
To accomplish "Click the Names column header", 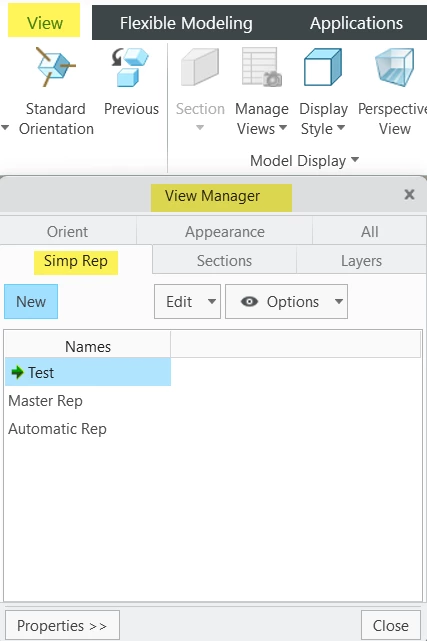I will (87, 346).
